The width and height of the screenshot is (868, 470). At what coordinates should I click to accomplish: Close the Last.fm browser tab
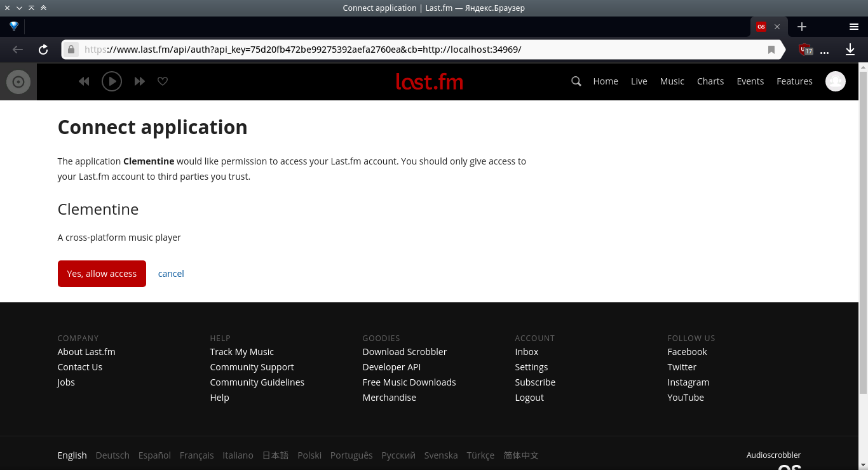(x=777, y=27)
